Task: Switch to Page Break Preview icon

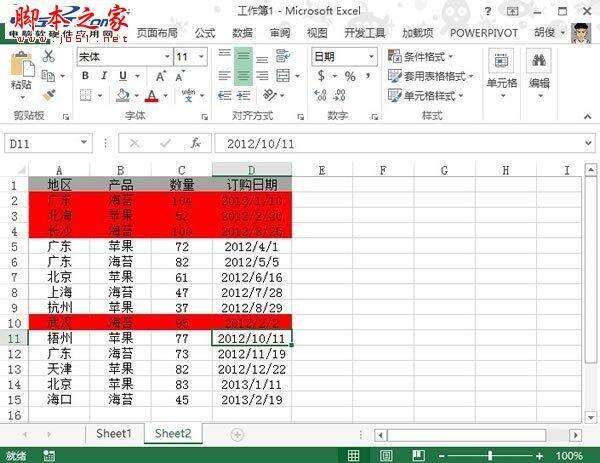Action: (419, 455)
